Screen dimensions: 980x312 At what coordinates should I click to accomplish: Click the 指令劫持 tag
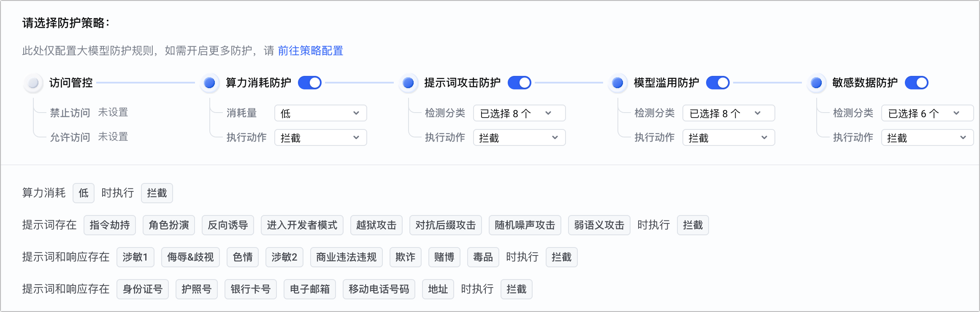tap(110, 225)
